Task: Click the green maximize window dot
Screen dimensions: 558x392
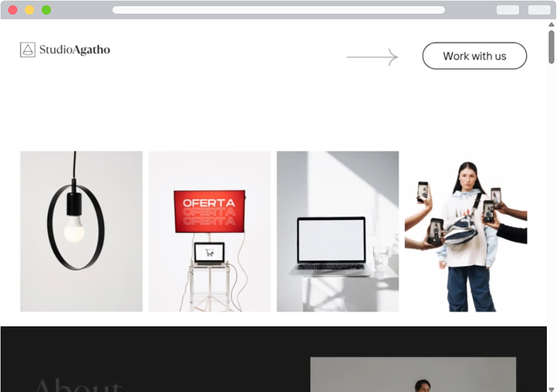Action: pyautogui.click(x=46, y=10)
